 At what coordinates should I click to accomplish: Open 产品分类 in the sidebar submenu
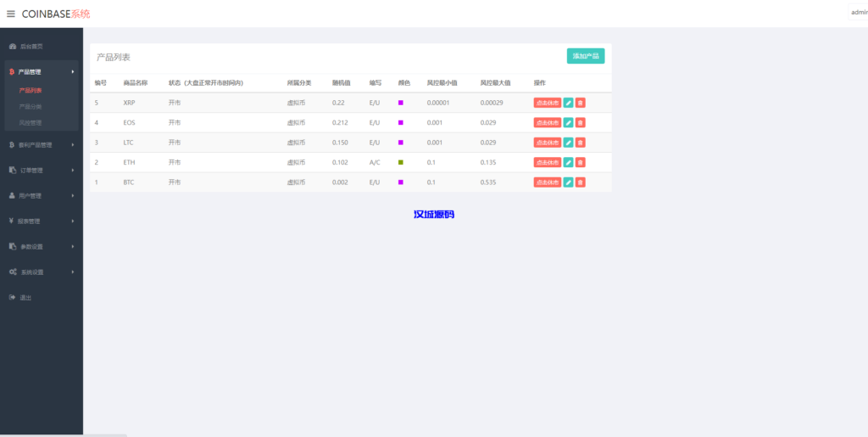pyautogui.click(x=31, y=107)
